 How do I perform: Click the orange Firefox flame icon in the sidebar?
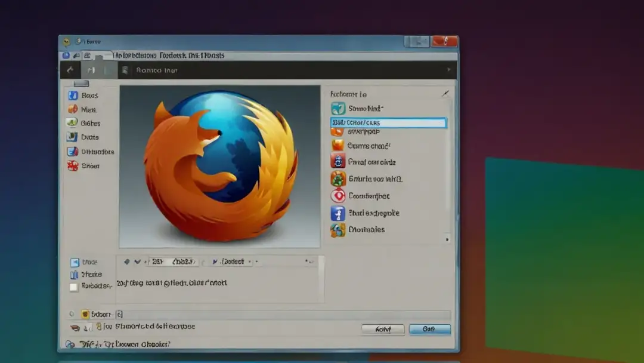click(72, 110)
